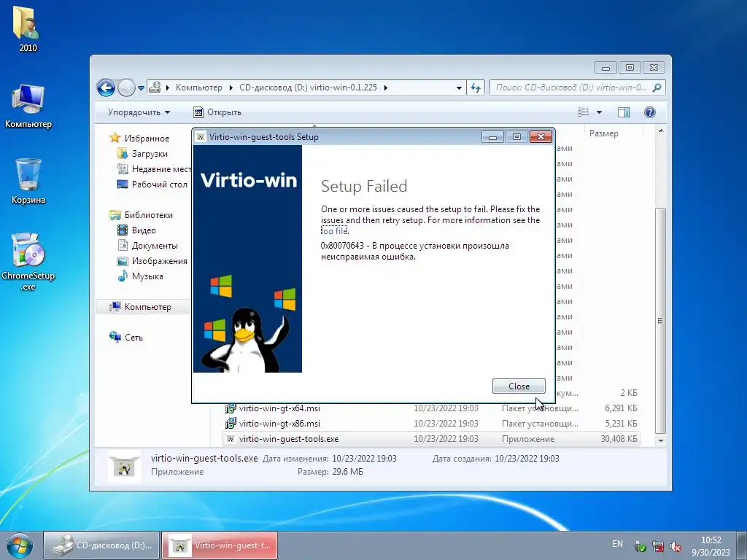Close the Setup Failed dialog

(x=519, y=386)
